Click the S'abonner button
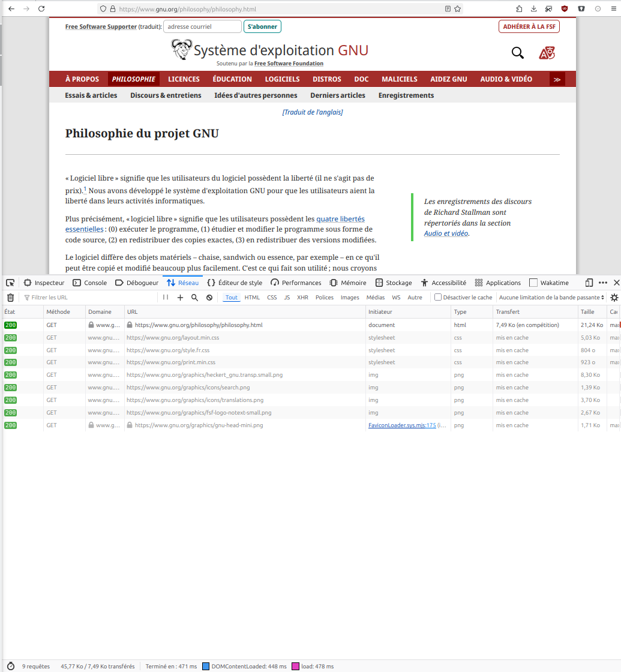 coord(262,26)
